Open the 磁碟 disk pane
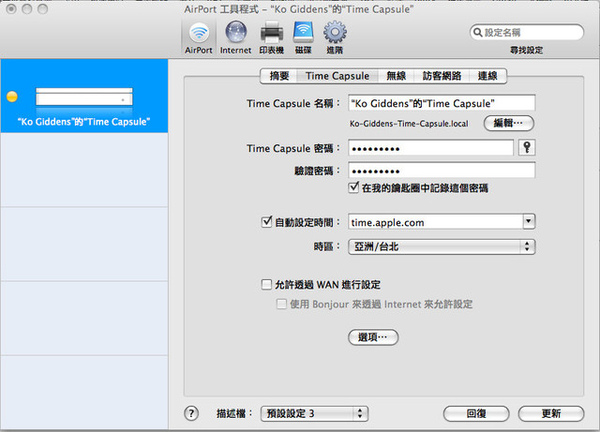 click(303, 37)
